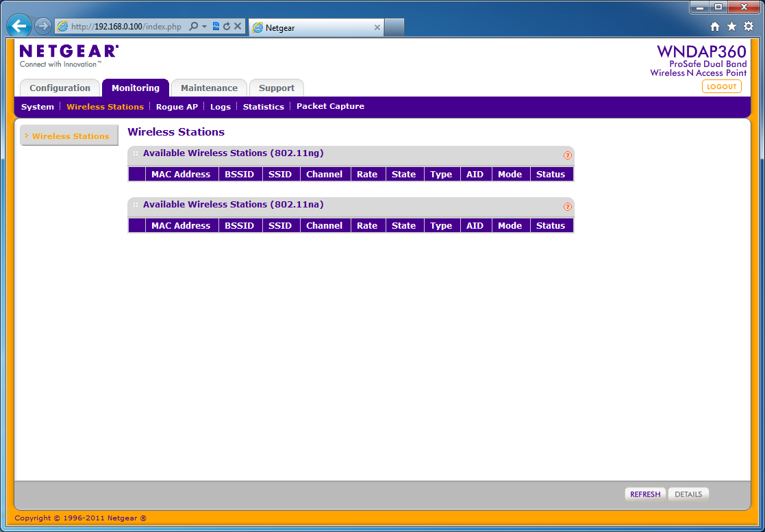
Task: Click the grip icon beside 802.11na header
Action: 136,204
